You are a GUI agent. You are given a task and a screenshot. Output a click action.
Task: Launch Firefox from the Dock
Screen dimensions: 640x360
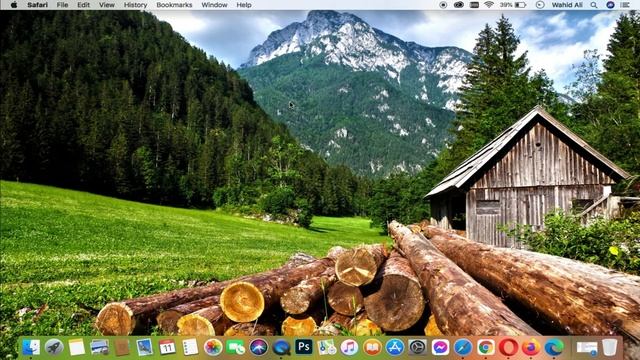point(531,347)
